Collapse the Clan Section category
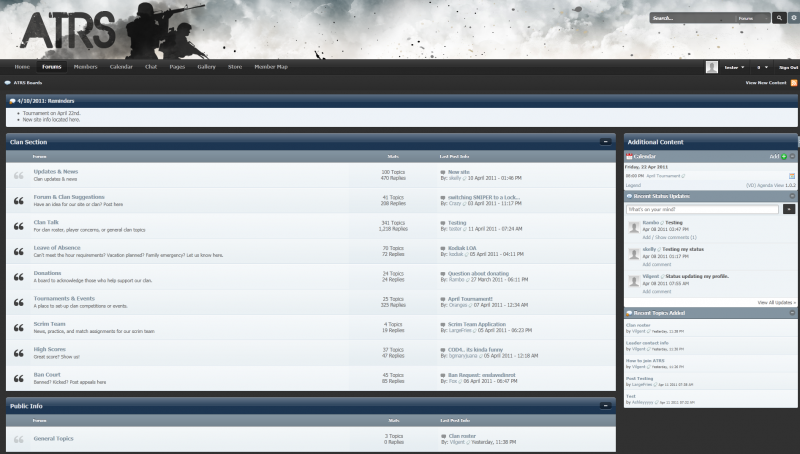800x454 pixels. [606, 142]
